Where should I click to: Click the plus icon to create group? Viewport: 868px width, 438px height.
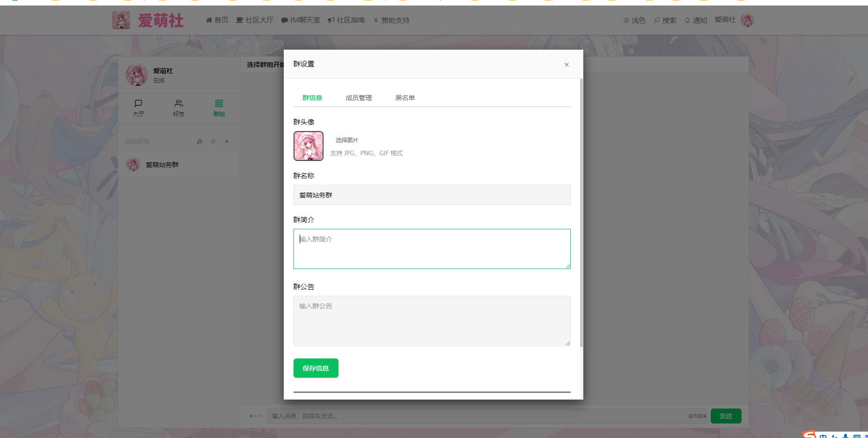pyautogui.click(x=227, y=141)
